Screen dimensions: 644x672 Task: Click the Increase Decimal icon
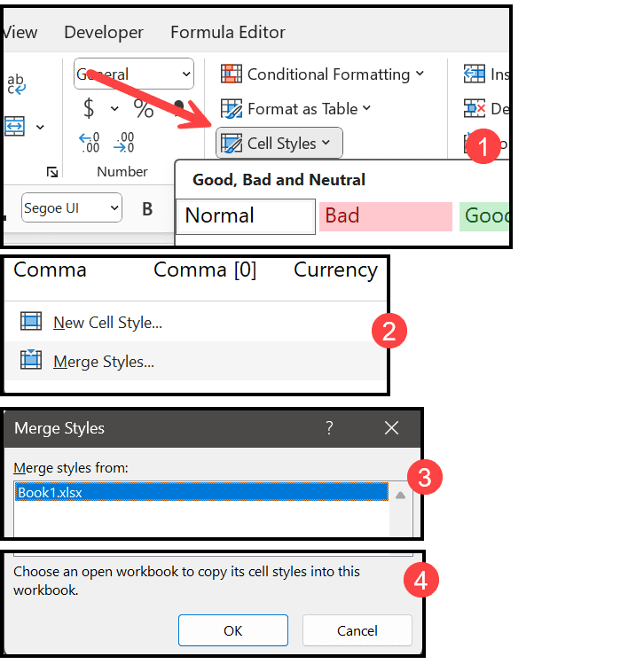coord(90,142)
